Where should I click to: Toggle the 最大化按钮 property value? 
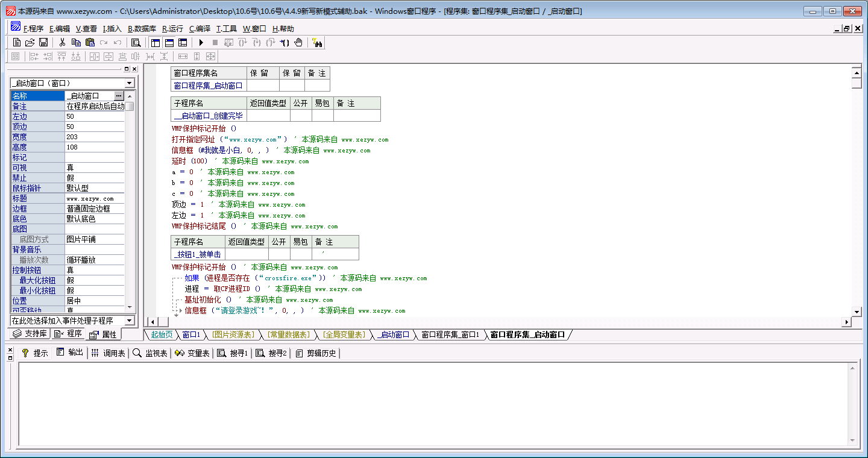(x=94, y=280)
